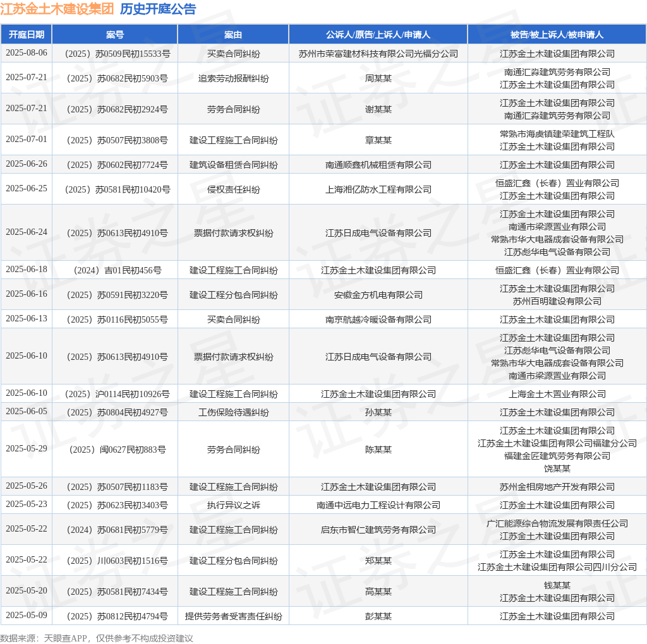Click plaintiff 孙某某
This screenshot has height=644, width=647.
(378, 413)
